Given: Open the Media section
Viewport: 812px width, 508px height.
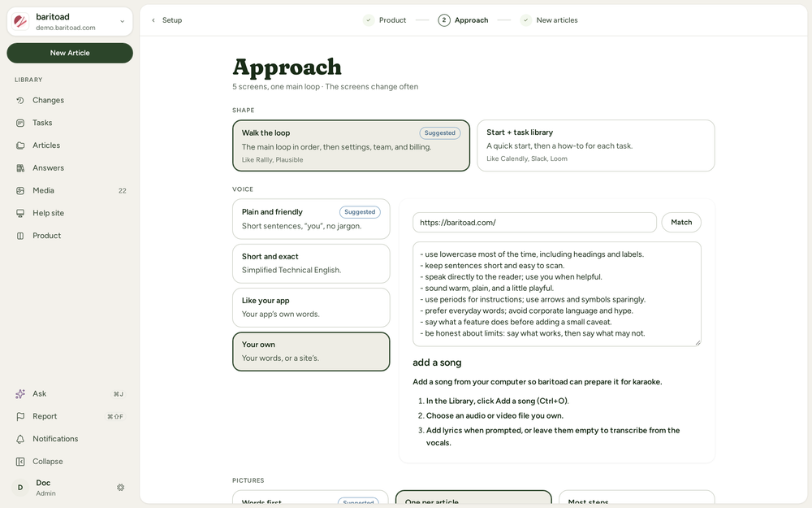Looking at the screenshot, I should [x=70, y=190].
